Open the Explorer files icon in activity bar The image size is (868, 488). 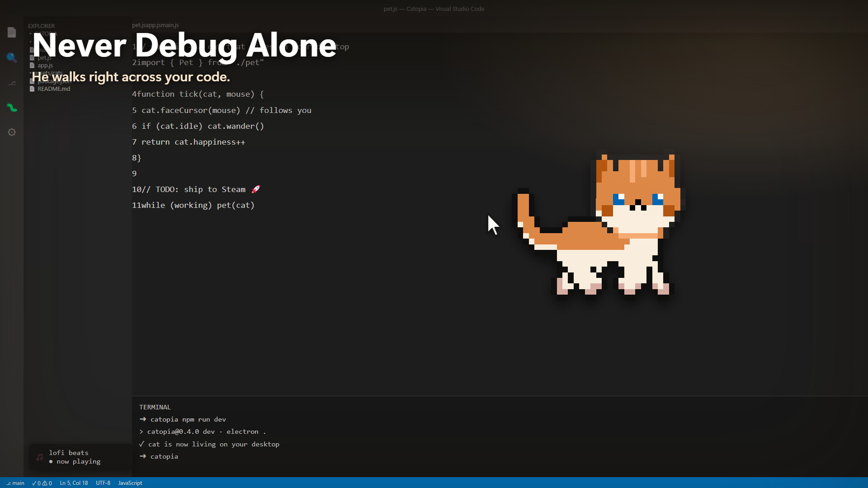click(x=12, y=33)
